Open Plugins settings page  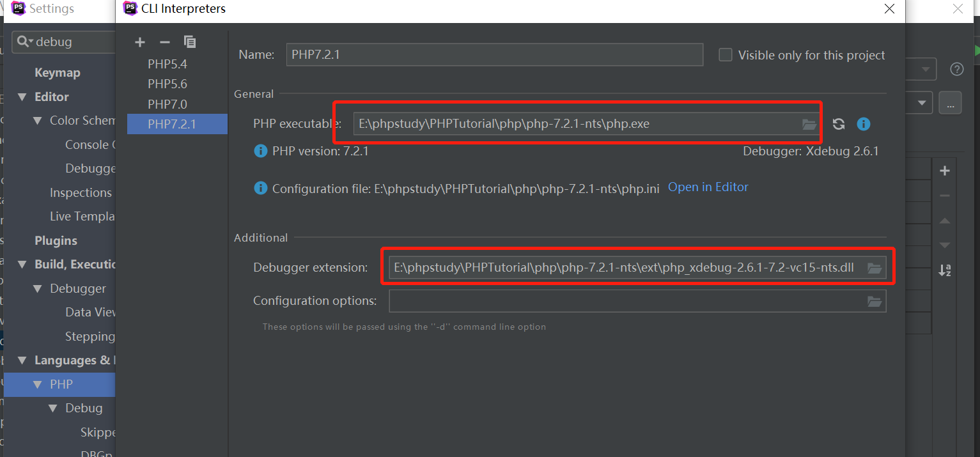56,241
